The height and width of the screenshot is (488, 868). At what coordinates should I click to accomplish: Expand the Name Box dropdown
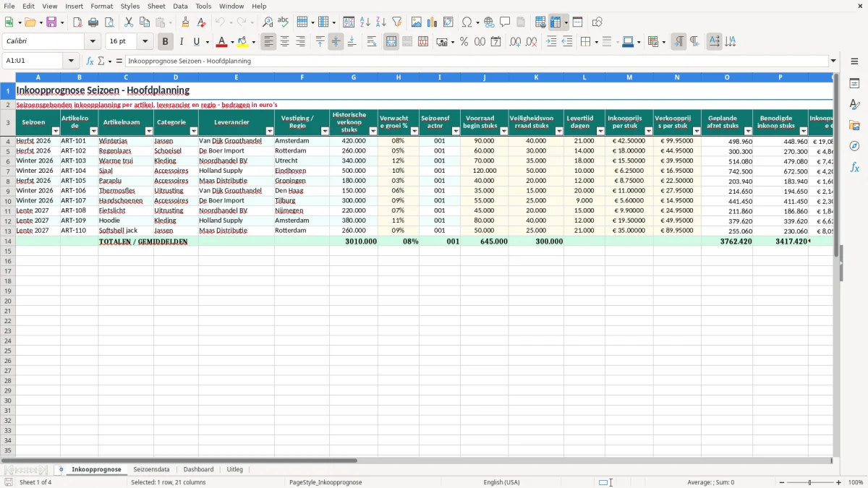point(71,61)
